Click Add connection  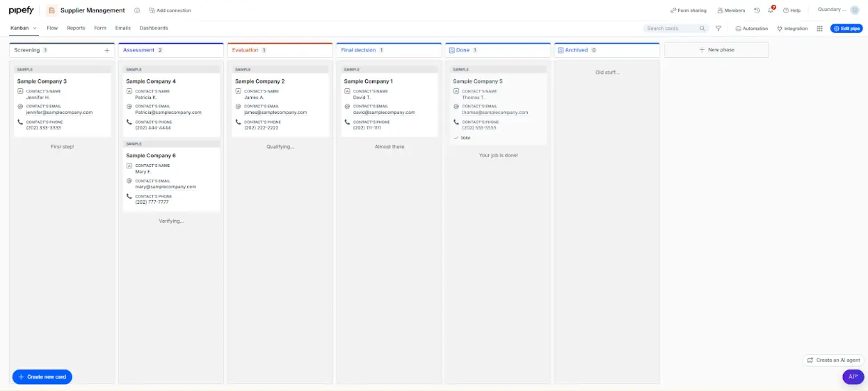click(170, 10)
